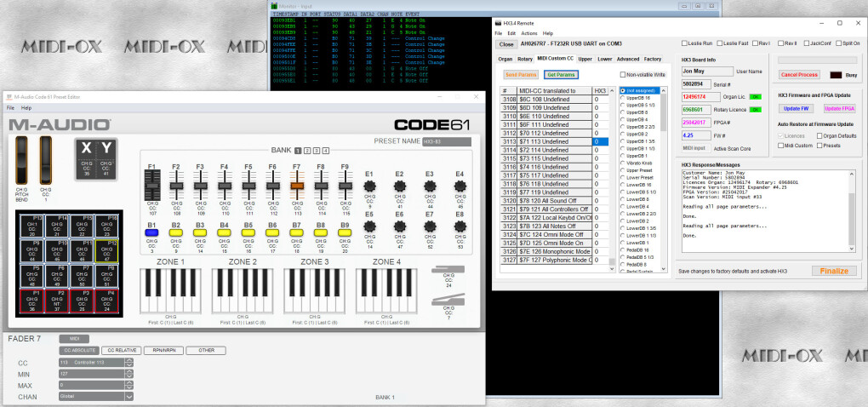Click the Finalize button

834,271
